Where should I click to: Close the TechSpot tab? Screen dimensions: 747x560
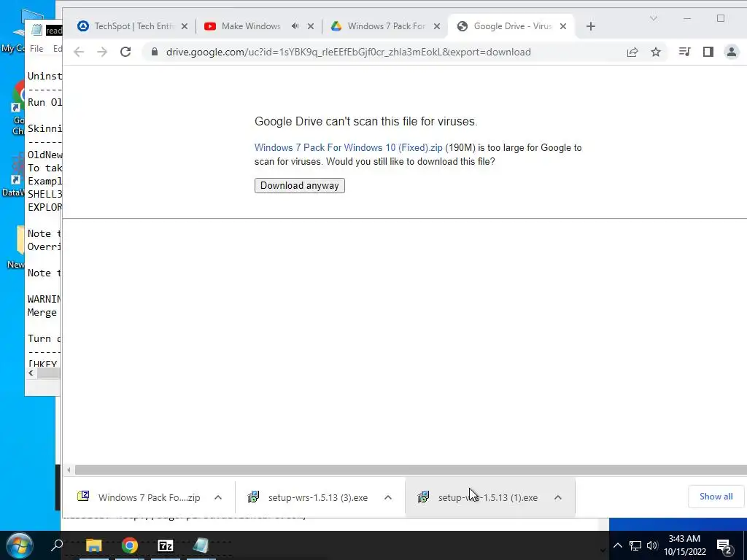(x=185, y=27)
